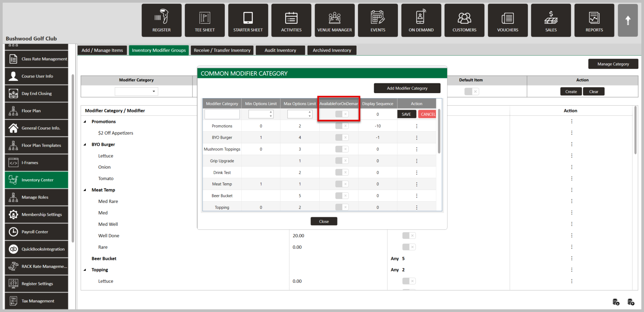
Task: Click the Add Modifier Category button
Action: (407, 88)
